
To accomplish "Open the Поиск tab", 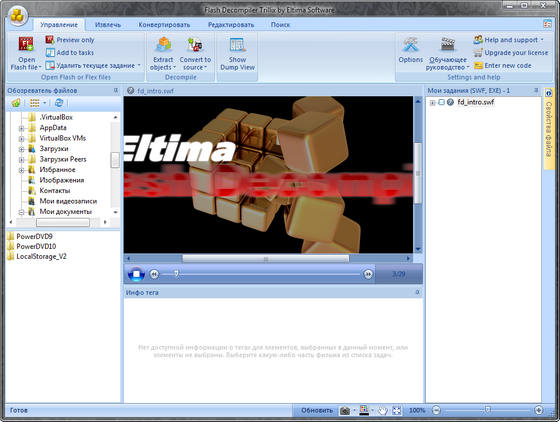I will [x=280, y=25].
